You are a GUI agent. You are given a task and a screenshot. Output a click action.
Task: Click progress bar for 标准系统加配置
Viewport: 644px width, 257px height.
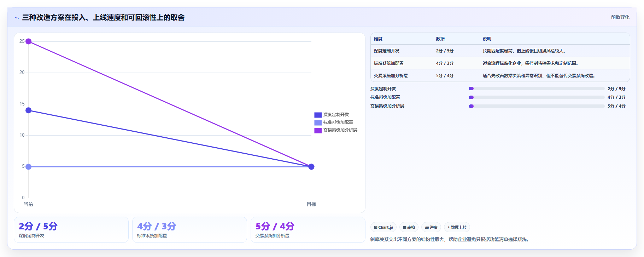536,97
